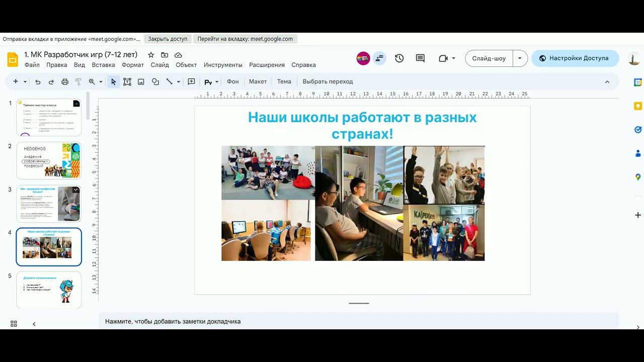This screenshot has height=362, width=644.
Task: Click the Фон background button
Action: click(x=233, y=81)
